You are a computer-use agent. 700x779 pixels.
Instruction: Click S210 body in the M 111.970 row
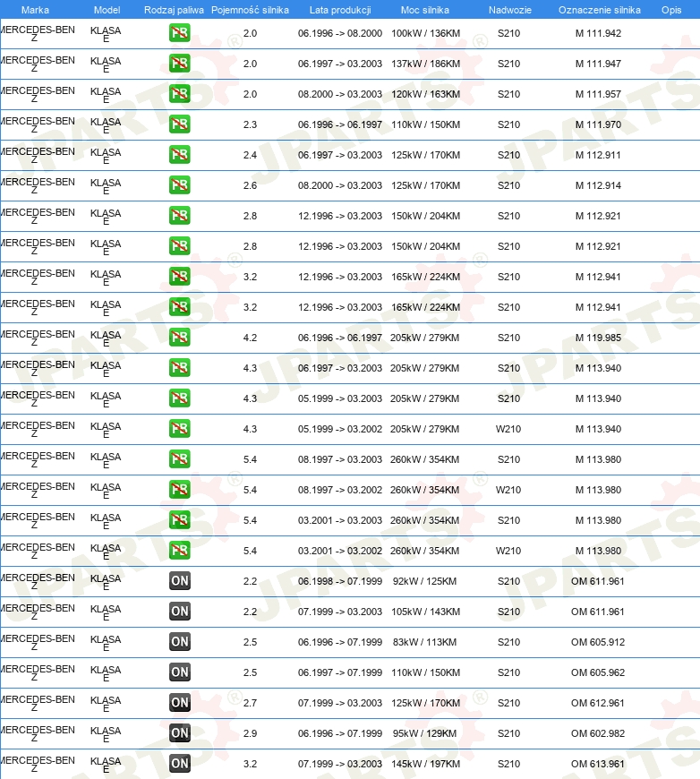(x=508, y=124)
